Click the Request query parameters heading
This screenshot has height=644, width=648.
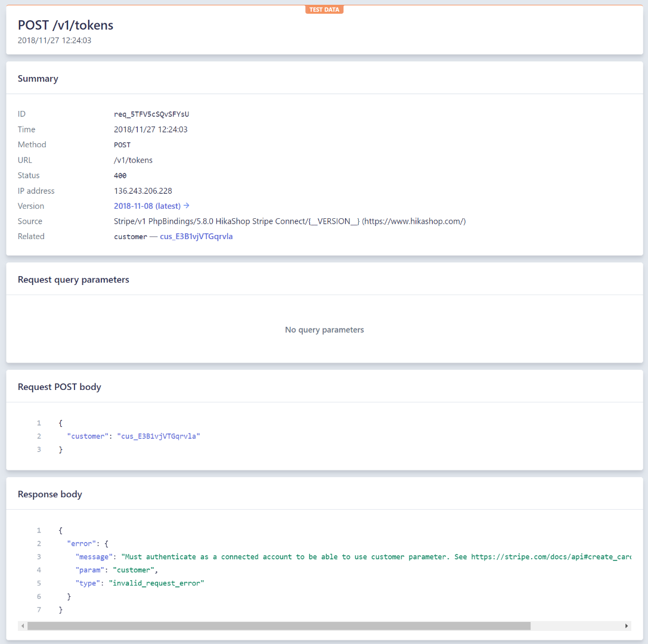tap(73, 280)
